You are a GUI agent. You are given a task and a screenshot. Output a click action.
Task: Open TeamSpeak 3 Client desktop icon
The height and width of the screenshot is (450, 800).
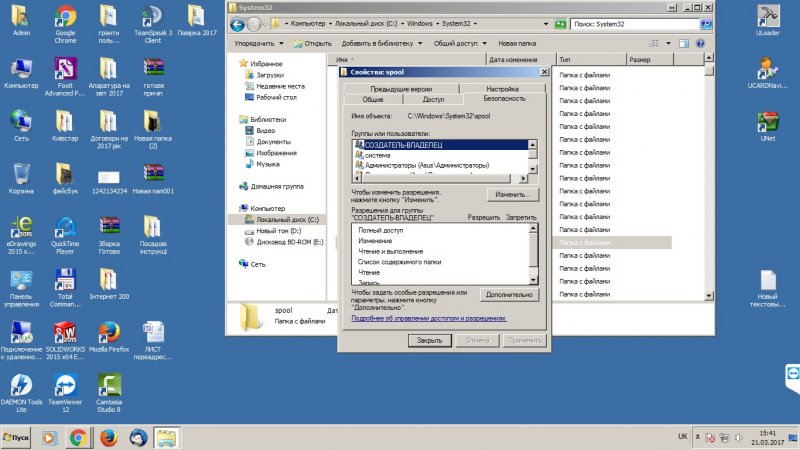pyautogui.click(x=154, y=17)
